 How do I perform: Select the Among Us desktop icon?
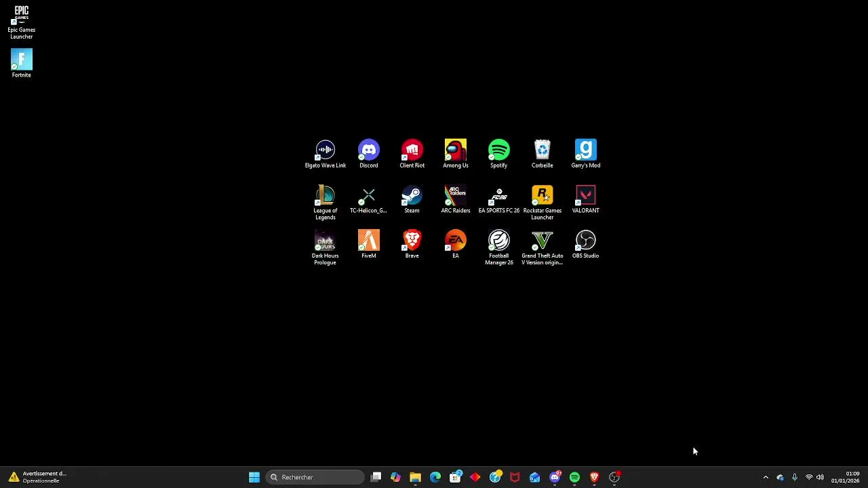[455, 154]
